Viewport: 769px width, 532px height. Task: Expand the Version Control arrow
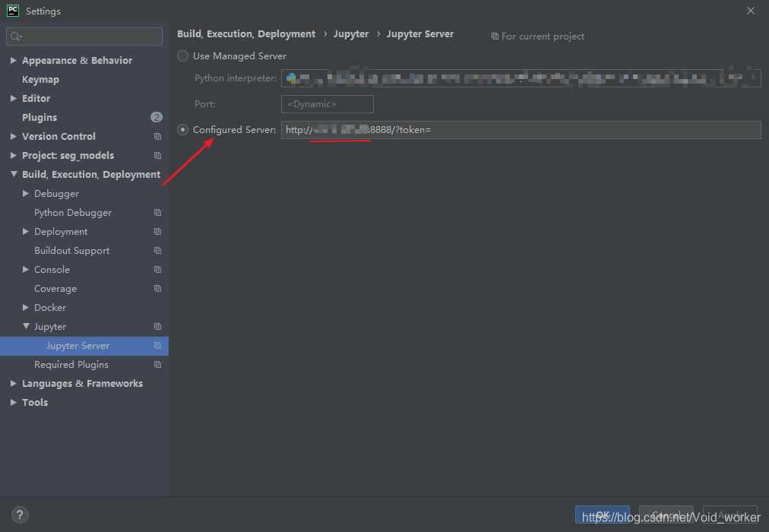pos(13,136)
